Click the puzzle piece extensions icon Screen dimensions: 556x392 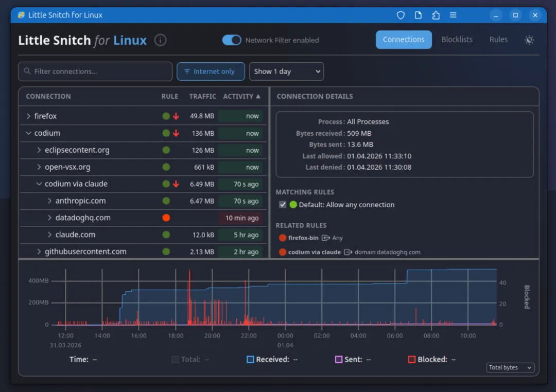pyautogui.click(x=436, y=15)
